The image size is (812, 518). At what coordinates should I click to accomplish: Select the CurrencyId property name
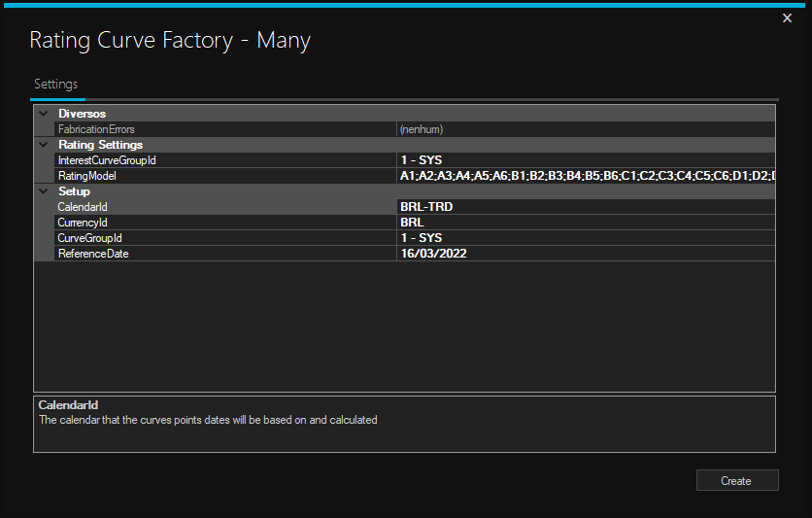click(83, 223)
